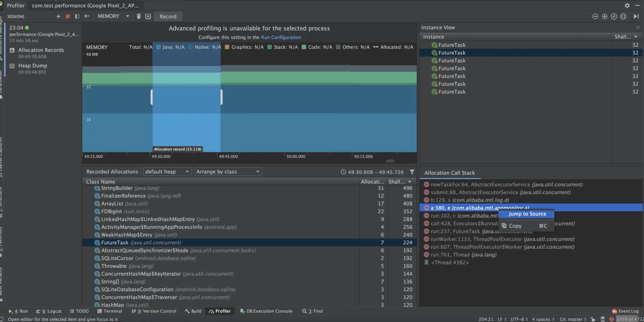This screenshot has height=322, width=644.
Task: Zoom in the profiler timeline
Action: (604, 16)
